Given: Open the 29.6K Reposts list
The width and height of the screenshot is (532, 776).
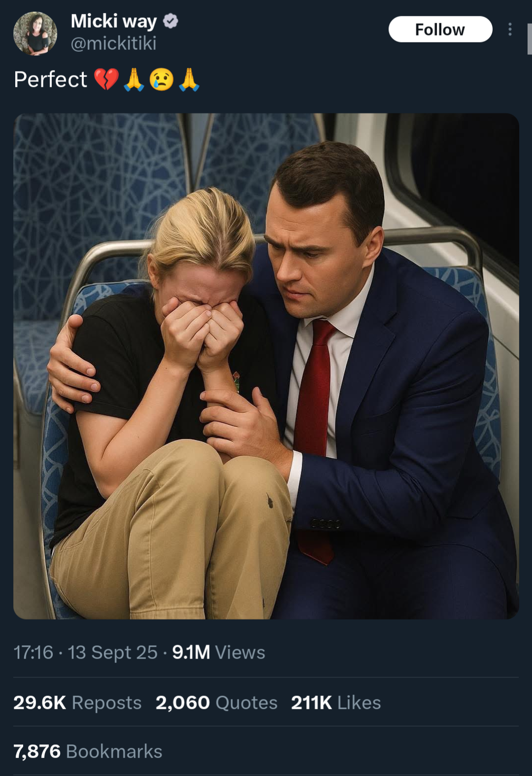Looking at the screenshot, I should coord(77,702).
